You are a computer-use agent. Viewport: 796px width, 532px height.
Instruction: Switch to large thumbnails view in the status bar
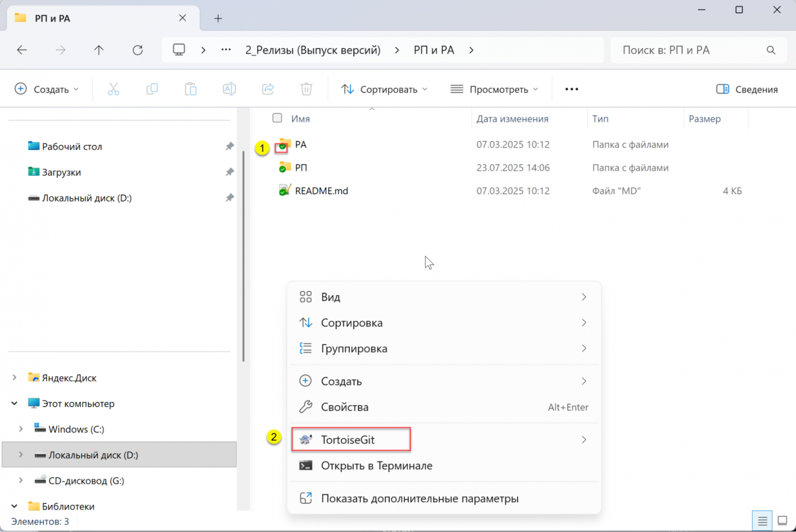[782, 520]
